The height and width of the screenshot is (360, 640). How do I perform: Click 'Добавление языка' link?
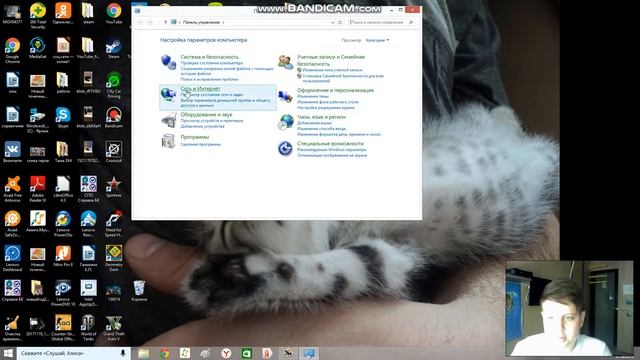[x=314, y=123]
